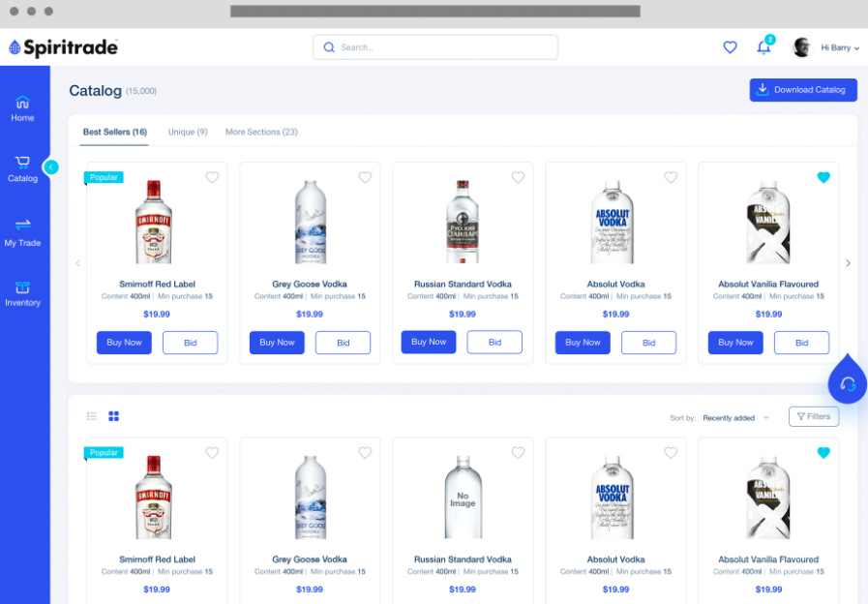Favorite Smirnoff Red Label in Best Sellers carousel
Image resolution: width=868 pixels, height=604 pixels.
[212, 177]
